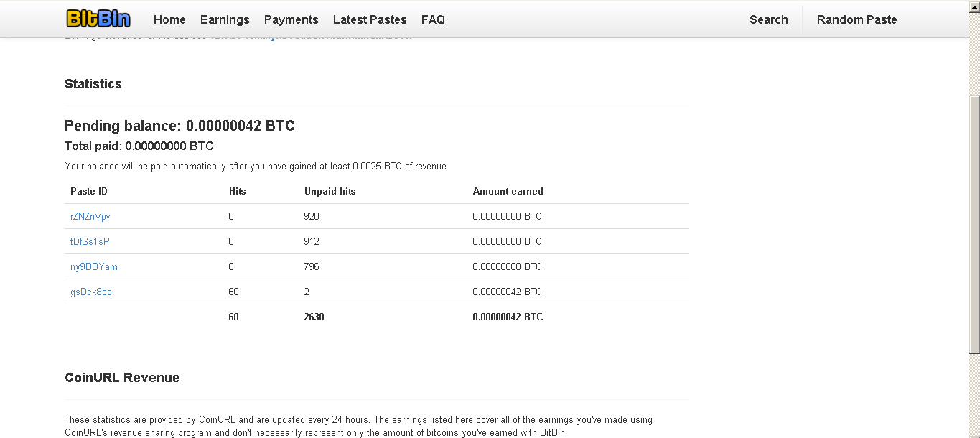This screenshot has height=438, width=980.
Task: Open paste ny9DBYam
Action: click(94, 266)
